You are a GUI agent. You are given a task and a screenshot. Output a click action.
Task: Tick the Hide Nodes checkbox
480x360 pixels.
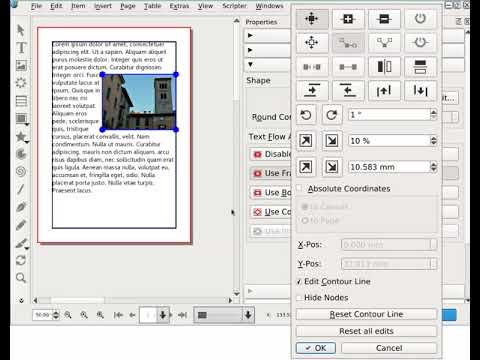tap(299, 298)
